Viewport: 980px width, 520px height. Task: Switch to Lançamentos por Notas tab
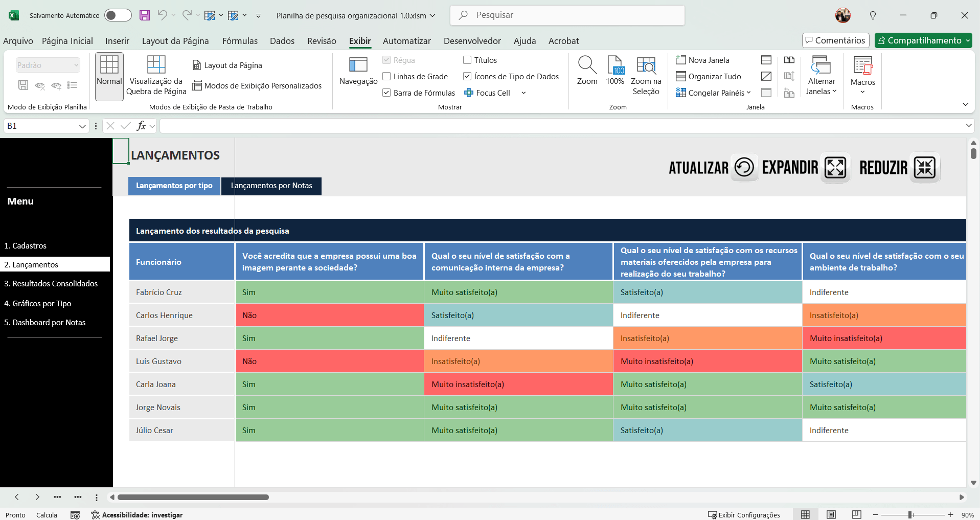271,186
